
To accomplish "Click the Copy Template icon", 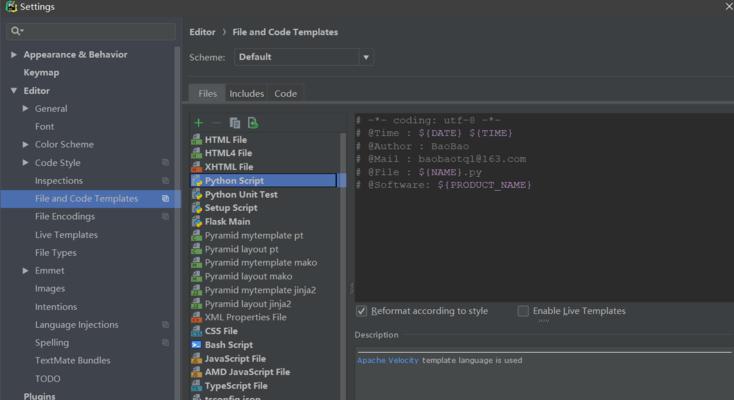I will click(x=235, y=123).
